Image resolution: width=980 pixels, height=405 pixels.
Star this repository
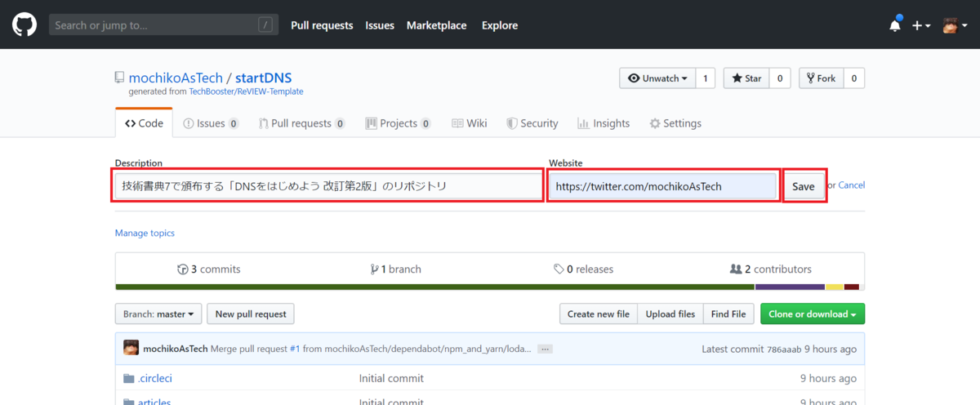746,78
